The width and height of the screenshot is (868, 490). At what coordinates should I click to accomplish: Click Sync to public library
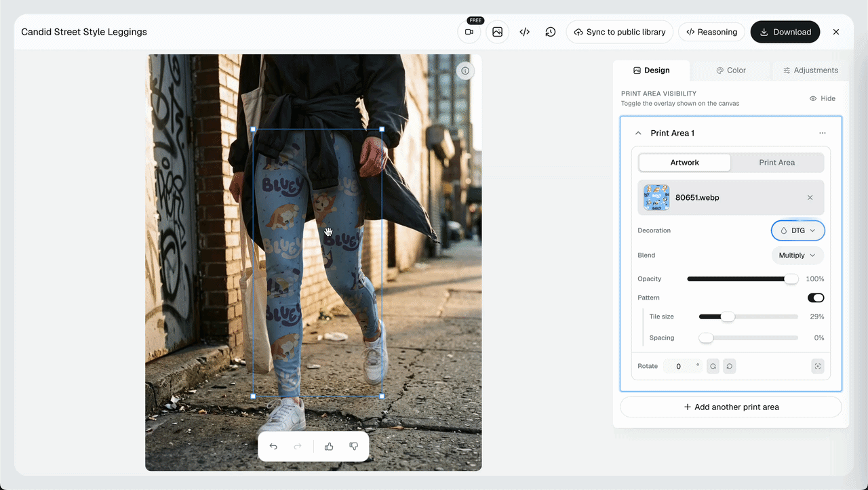pos(620,32)
